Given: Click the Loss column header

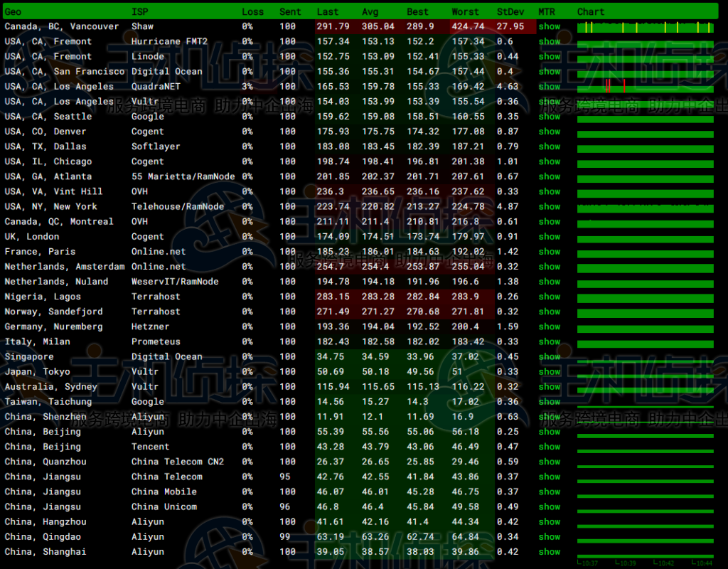Looking at the screenshot, I should point(252,11).
